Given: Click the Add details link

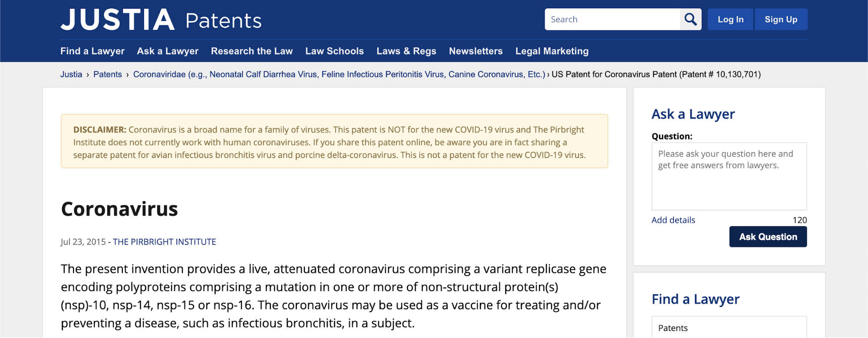Looking at the screenshot, I should tap(673, 220).
